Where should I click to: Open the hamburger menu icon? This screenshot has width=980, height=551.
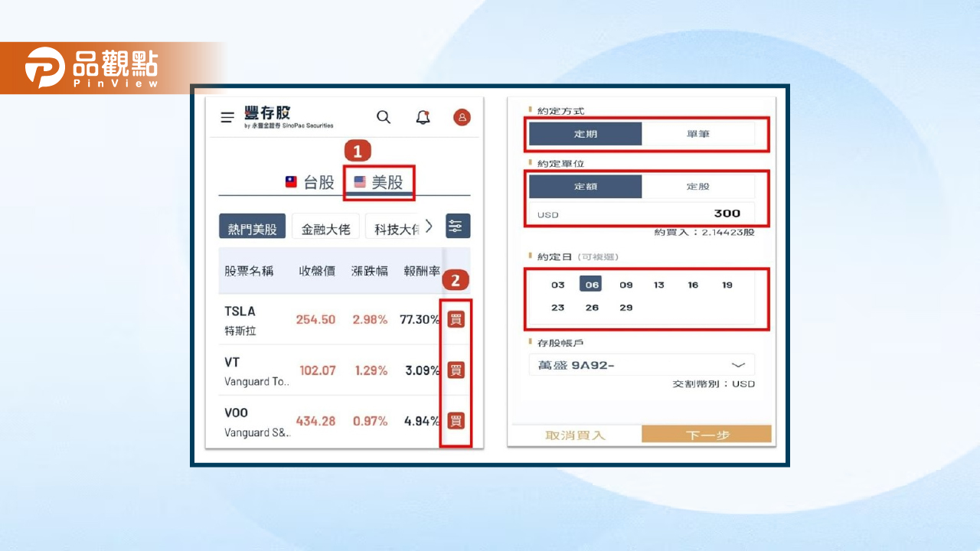[x=227, y=118]
